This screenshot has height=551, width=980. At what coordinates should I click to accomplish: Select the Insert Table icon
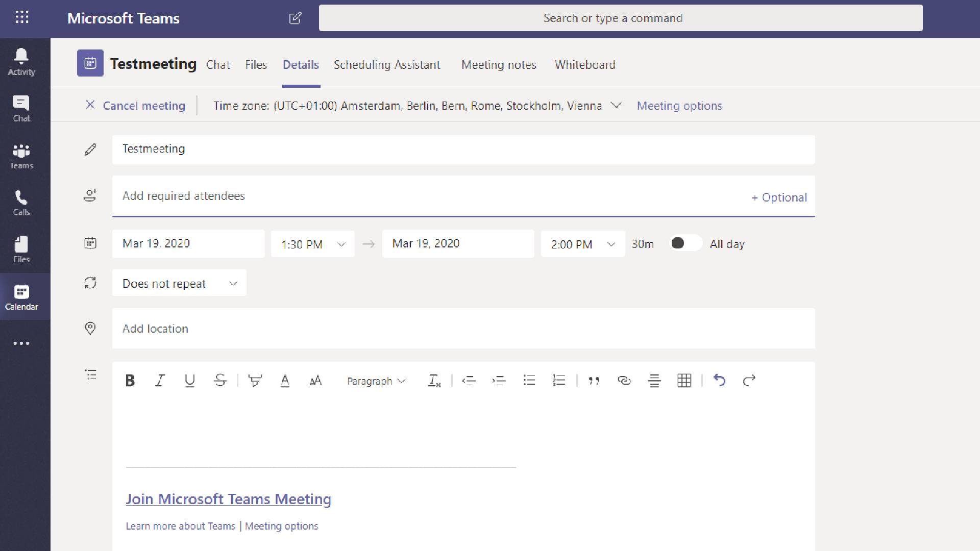pyautogui.click(x=684, y=381)
